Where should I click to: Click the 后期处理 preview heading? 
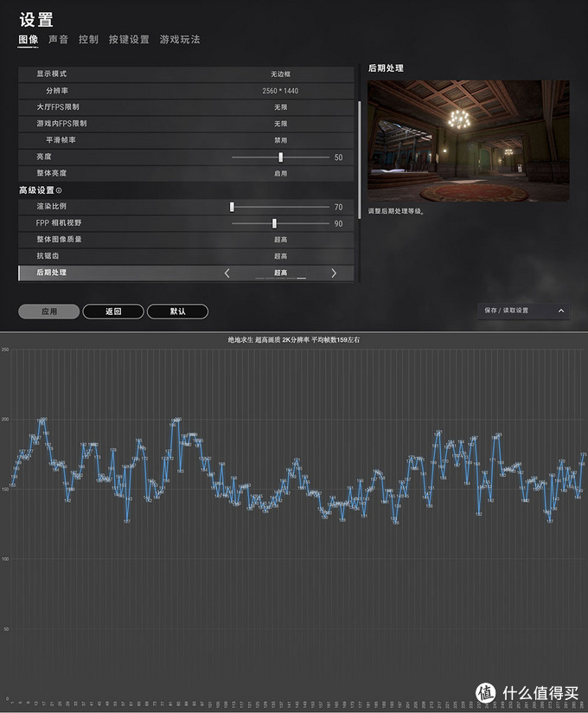pos(386,68)
